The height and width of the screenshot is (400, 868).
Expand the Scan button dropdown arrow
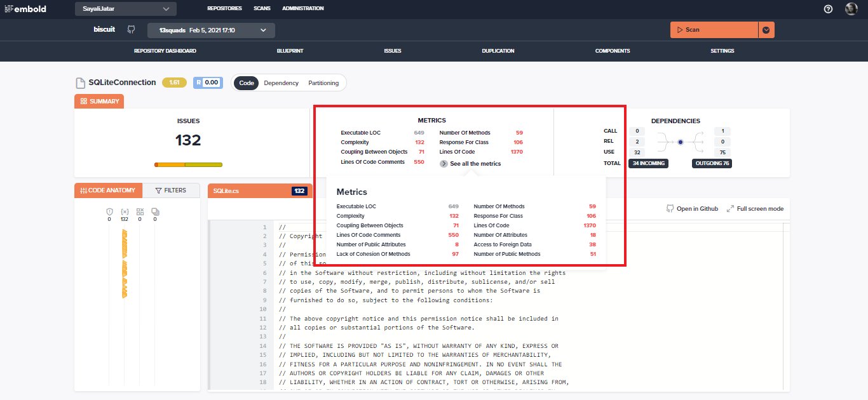click(x=766, y=30)
